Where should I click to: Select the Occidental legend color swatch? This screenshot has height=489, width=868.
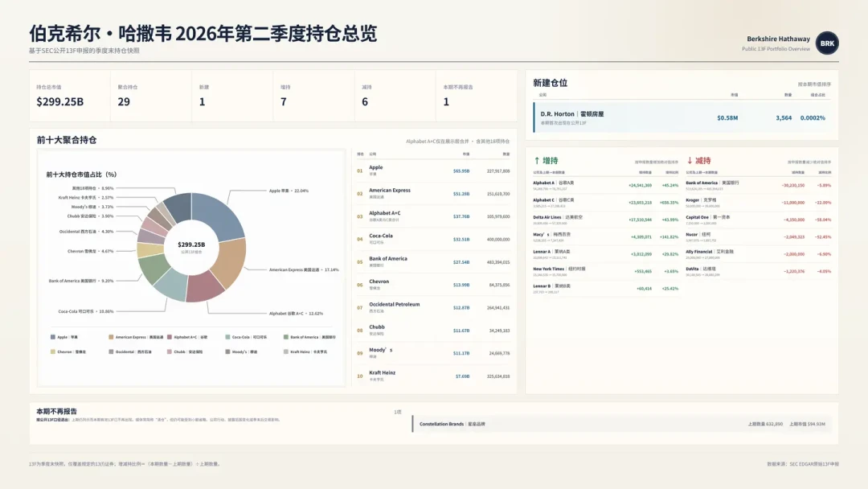pyautogui.click(x=111, y=351)
